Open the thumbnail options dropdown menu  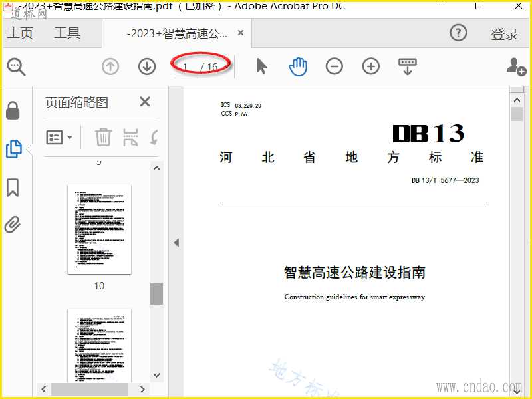(59, 138)
